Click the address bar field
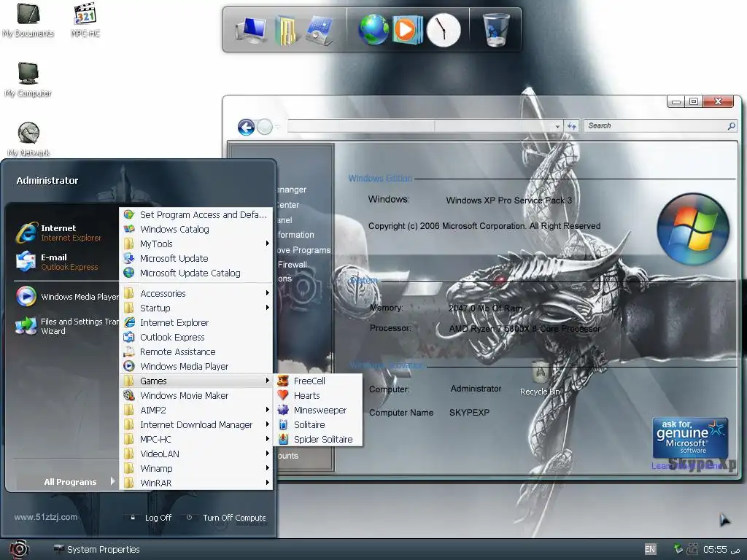Screen dimensions: 747x560 click(x=420, y=125)
